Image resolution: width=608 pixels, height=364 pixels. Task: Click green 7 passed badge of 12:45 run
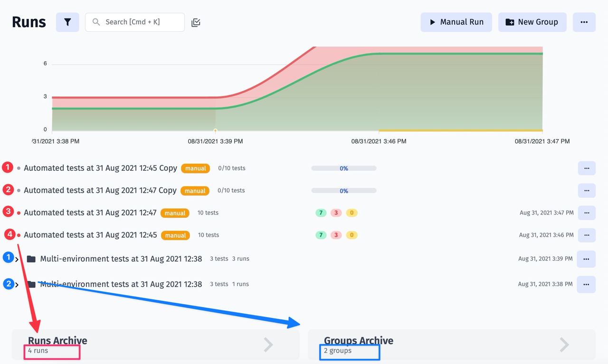click(321, 235)
